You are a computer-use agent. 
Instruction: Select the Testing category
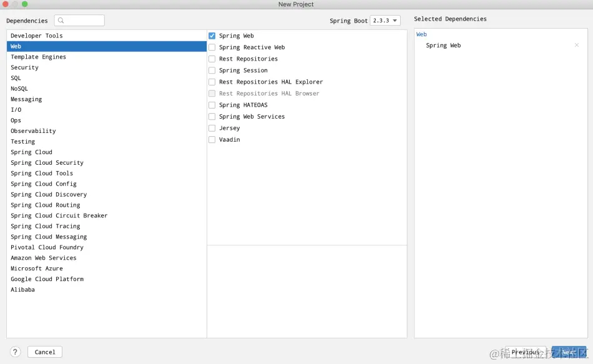(107, 142)
